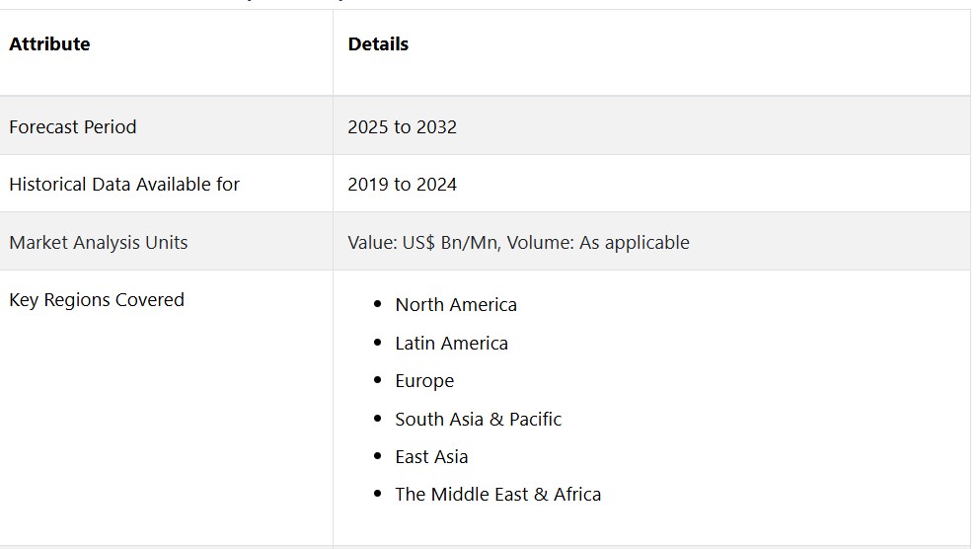
Task: Click bullet beside Europe
Action: pyautogui.click(x=378, y=380)
